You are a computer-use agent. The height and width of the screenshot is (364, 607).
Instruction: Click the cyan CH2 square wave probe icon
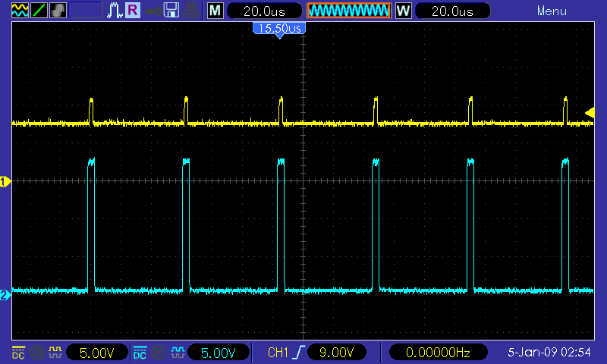[x=178, y=353]
